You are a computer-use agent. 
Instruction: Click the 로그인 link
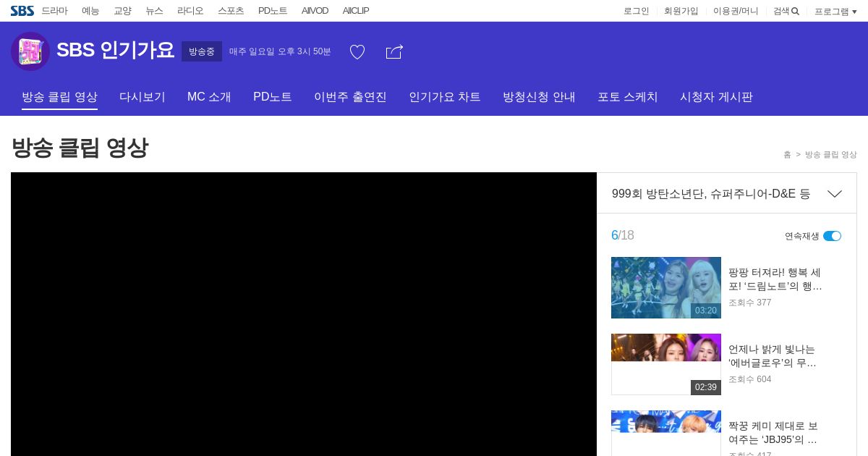click(x=637, y=11)
